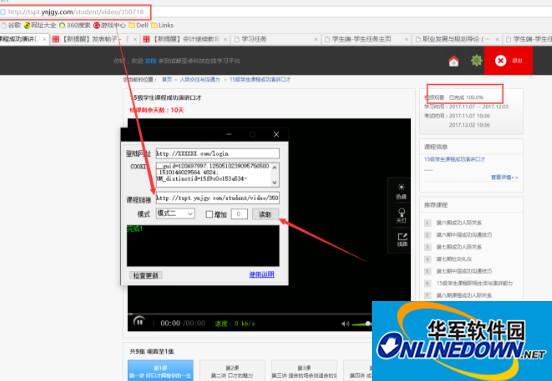
Task: Open the green gear settings icon
Action: click(477, 61)
